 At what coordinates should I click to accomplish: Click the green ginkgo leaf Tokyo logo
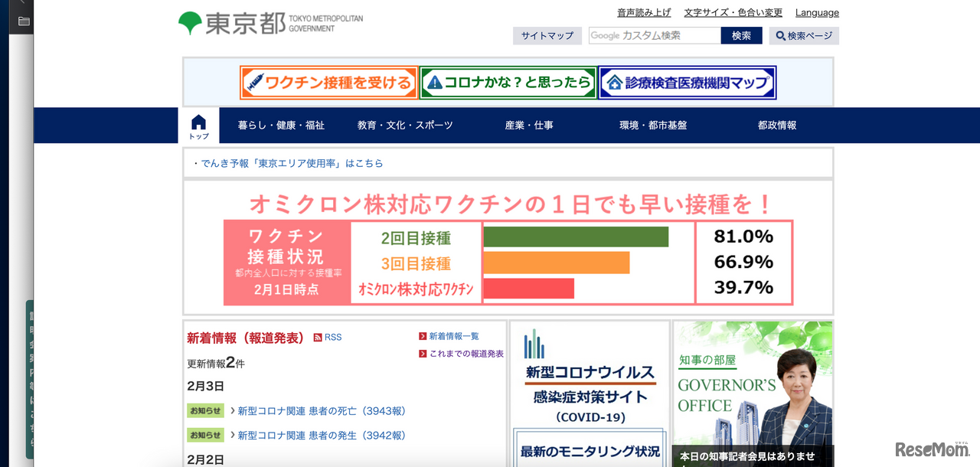[189, 22]
